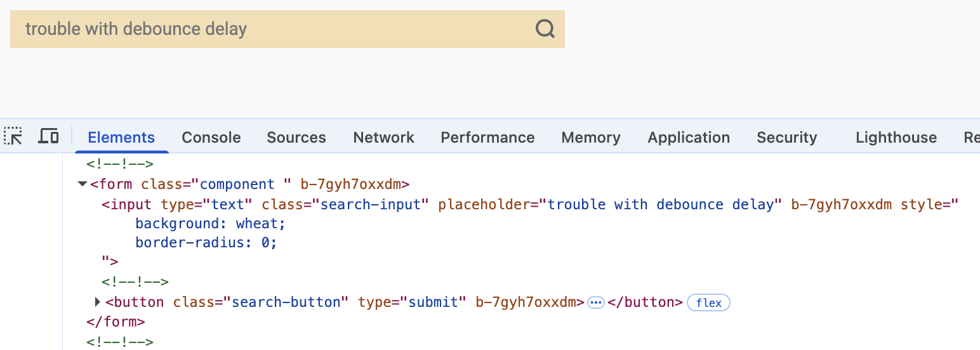Viewport: 980px width, 350px height.
Task: Click the magnifying glass search icon
Action: point(545,29)
